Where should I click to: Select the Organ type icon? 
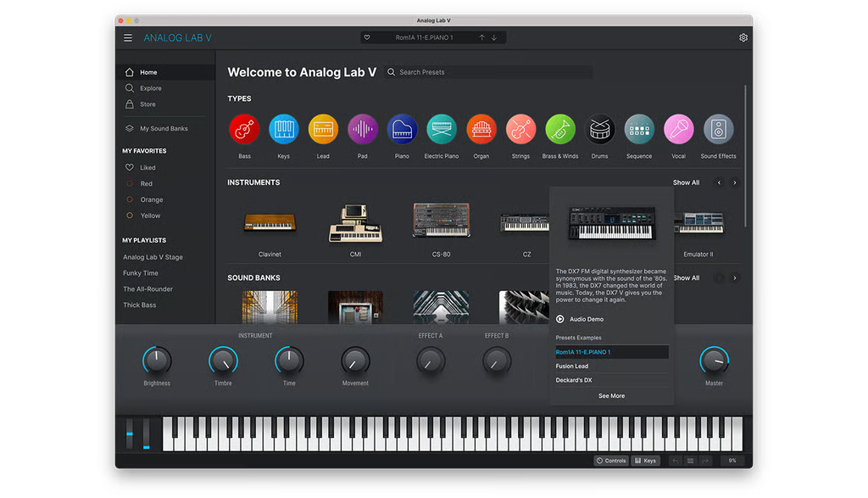tap(481, 130)
